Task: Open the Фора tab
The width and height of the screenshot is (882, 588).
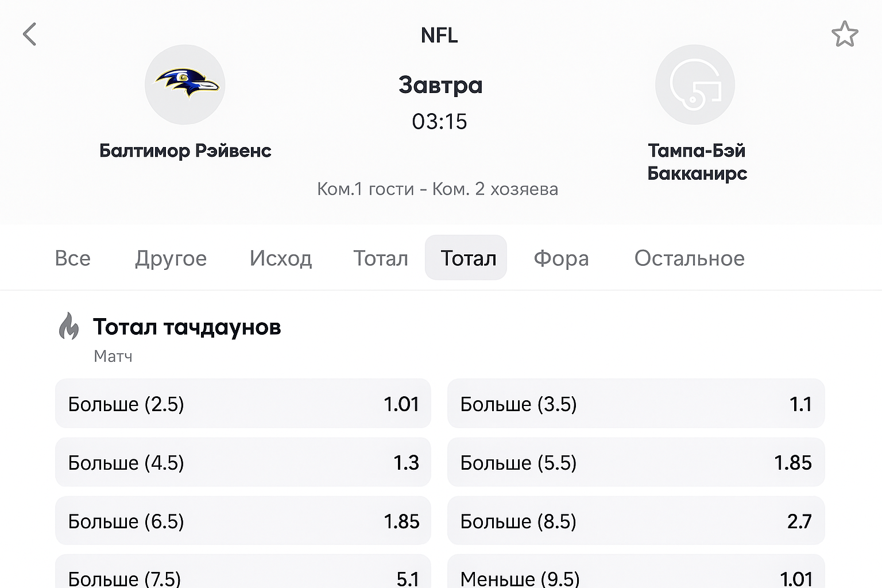Action: (561, 258)
